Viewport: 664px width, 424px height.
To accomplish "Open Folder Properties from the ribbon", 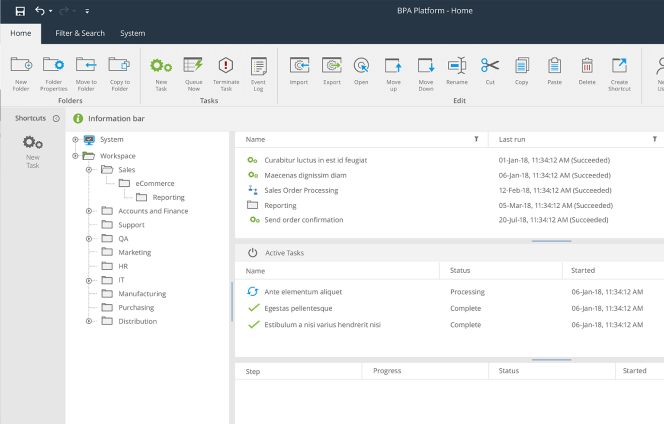I will [x=53, y=66].
